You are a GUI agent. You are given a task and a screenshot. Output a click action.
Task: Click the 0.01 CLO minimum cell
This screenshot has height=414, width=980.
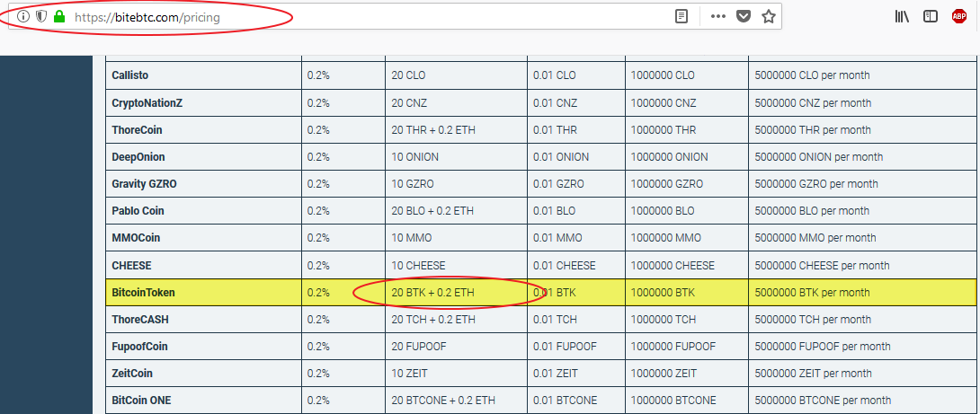[576, 75]
